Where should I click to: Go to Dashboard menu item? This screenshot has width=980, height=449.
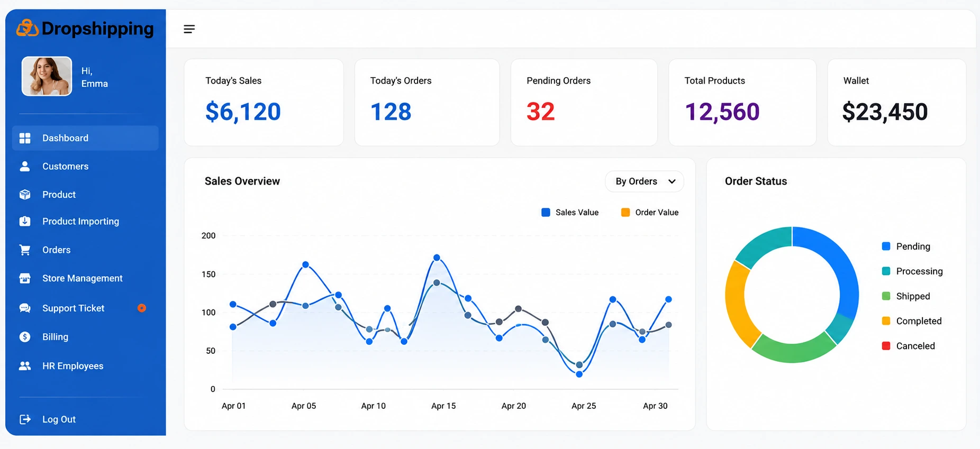coord(85,138)
